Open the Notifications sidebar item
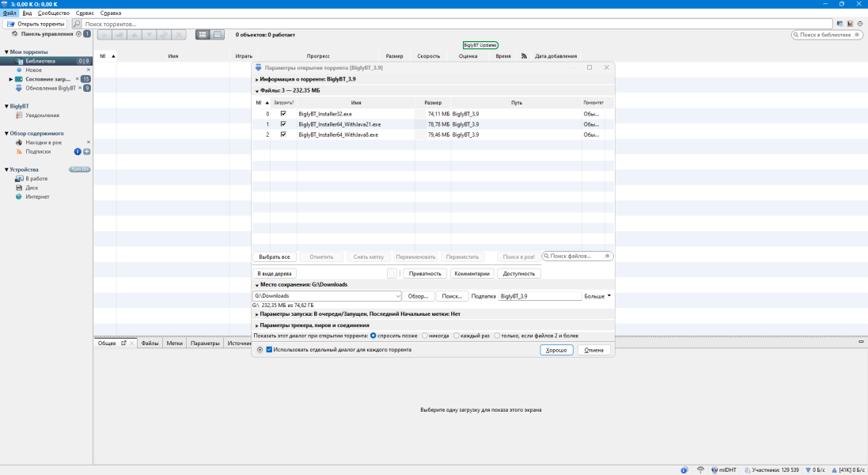This screenshot has height=475, width=868. pyautogui.click(x=42, y=116)
